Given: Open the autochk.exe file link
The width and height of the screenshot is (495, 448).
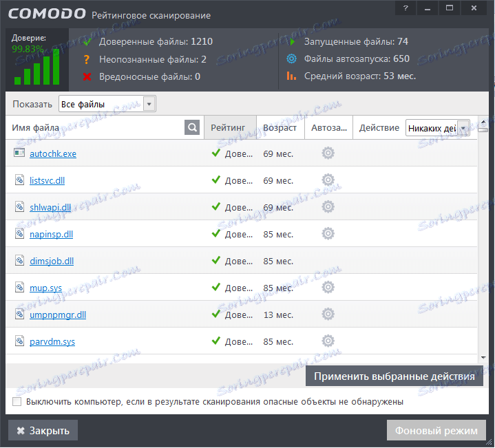Looking at the screenshot, I should coord(53,154).
